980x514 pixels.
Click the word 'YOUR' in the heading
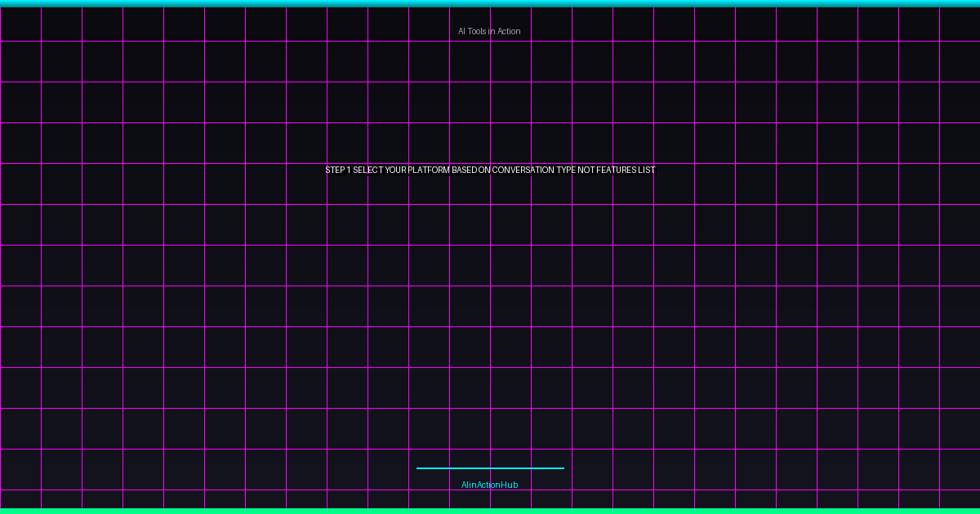[395, 171]
